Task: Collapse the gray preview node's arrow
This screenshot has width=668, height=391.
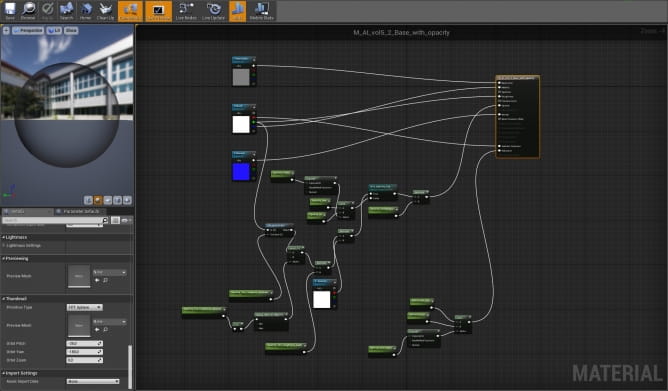Action: (254, 60)
